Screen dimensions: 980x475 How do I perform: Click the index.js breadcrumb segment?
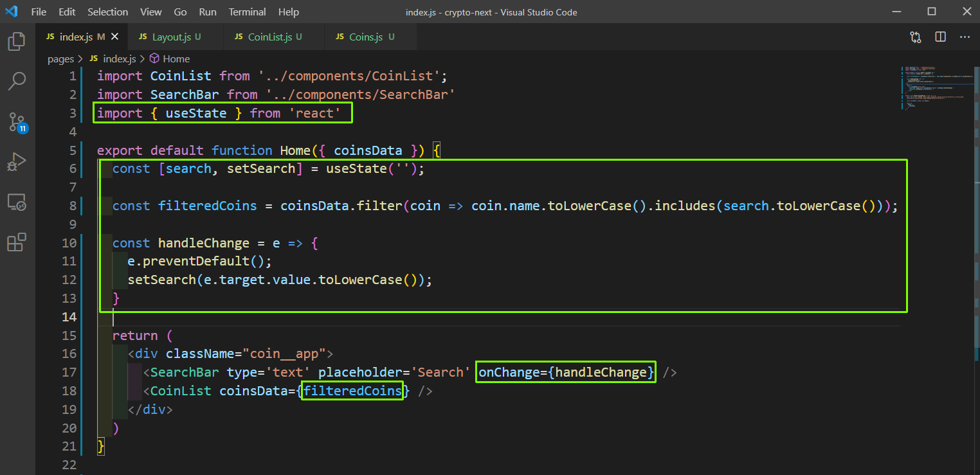click(119, 59)
